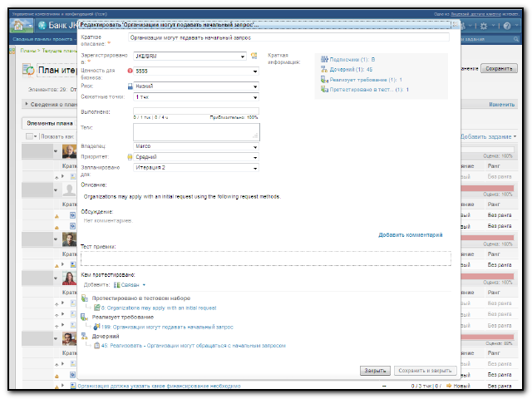Click the Organizations may apply description text
This screenshot has width=532, height=399.
(x=182, y=196)
